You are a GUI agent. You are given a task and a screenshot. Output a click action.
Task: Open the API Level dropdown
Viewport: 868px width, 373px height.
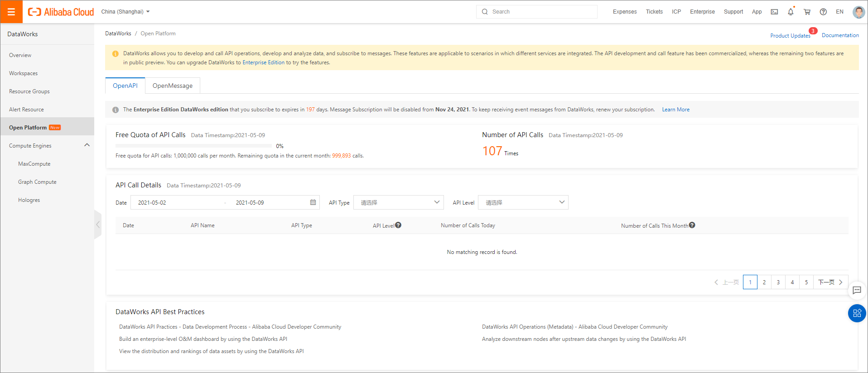pyautogui.click(x=523, y=202)
